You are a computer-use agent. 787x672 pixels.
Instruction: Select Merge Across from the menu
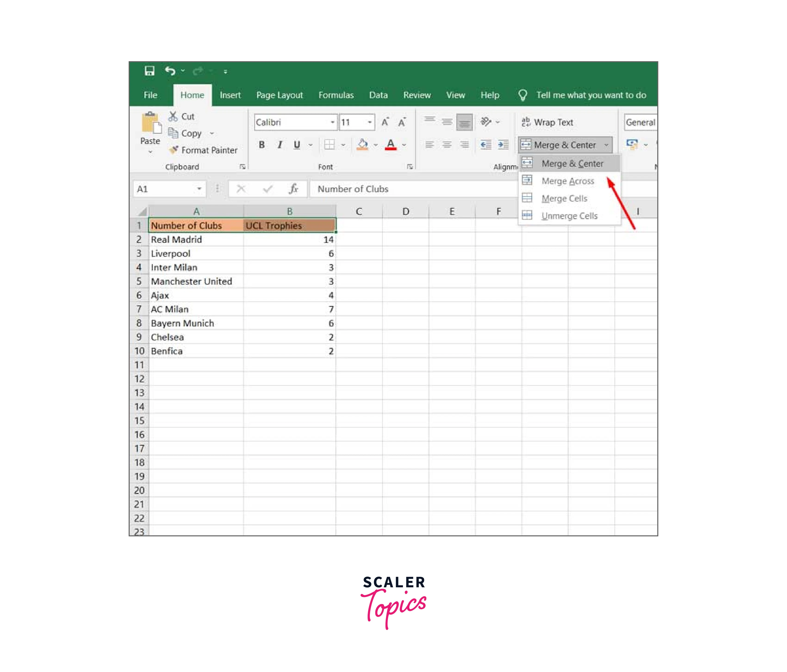(567, 181)
